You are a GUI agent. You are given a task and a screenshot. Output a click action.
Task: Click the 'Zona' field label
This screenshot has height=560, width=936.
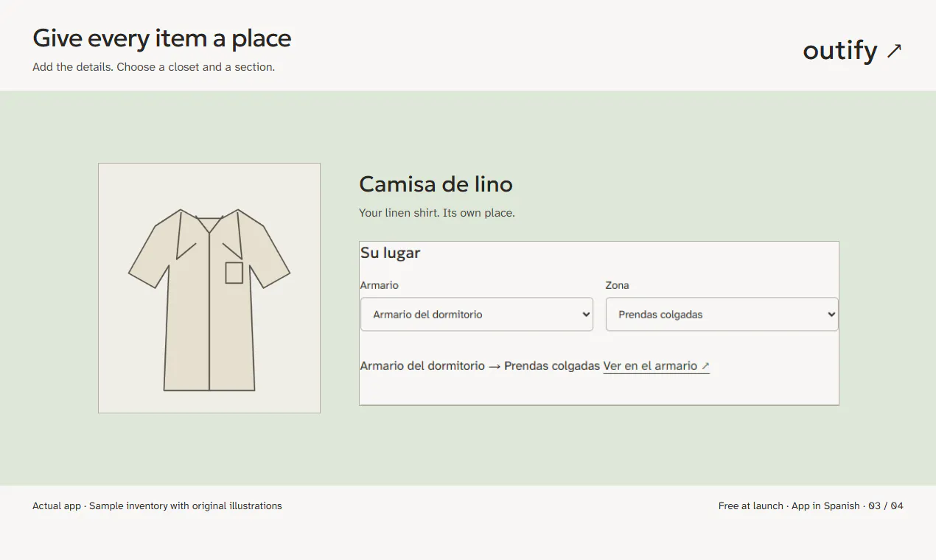click(618, 285)
